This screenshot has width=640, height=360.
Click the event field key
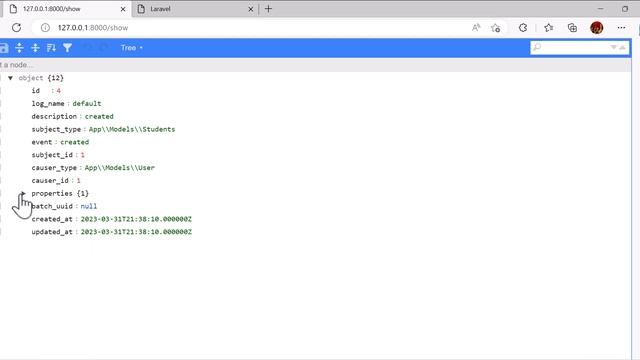42,142
